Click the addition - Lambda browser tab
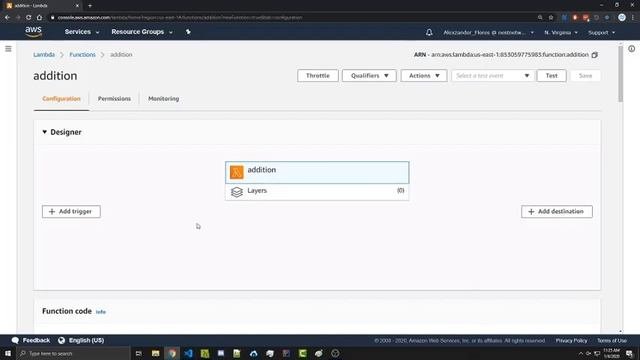 click(x=41, y=6)
